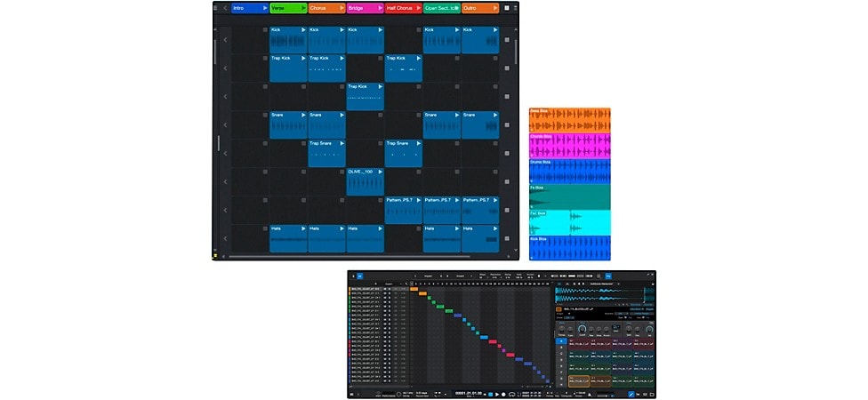The height and width of the screenshot is (400, 868).
Task: Play the Kick clip in the Chorus column
Action: point(342,30)
